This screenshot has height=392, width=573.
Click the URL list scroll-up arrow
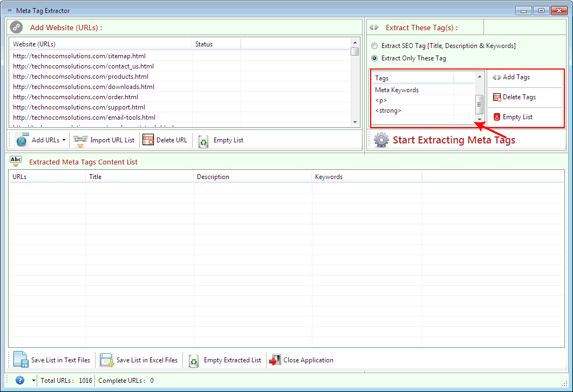pyautogui.click(x=355, y=43)
